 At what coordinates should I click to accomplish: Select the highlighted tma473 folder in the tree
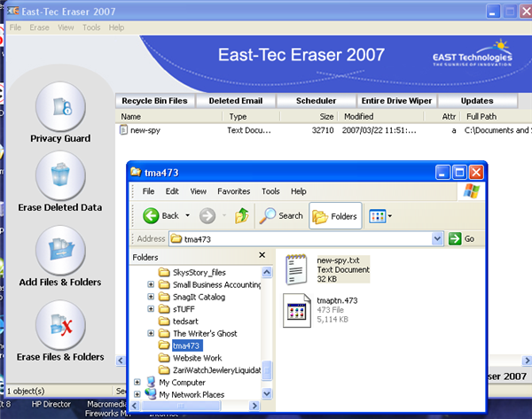(187, 345)
